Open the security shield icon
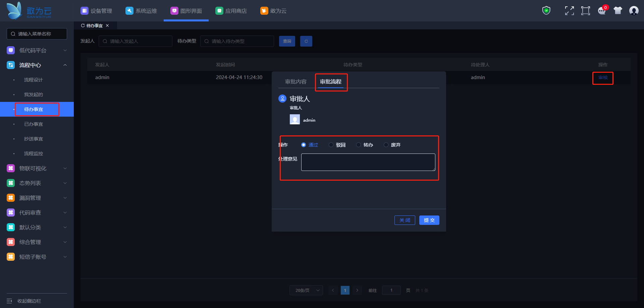 (x=546, y=11)
